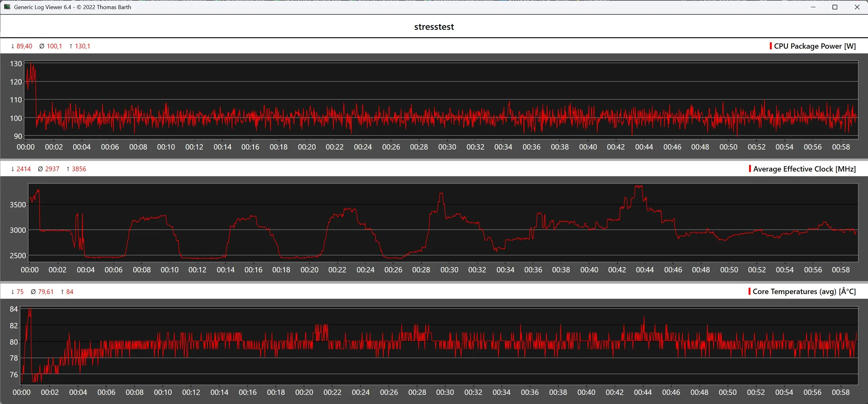The image size is (868, 404).
Task: Click the red Core Temperatures legend marker
Action: coord(749,291)
